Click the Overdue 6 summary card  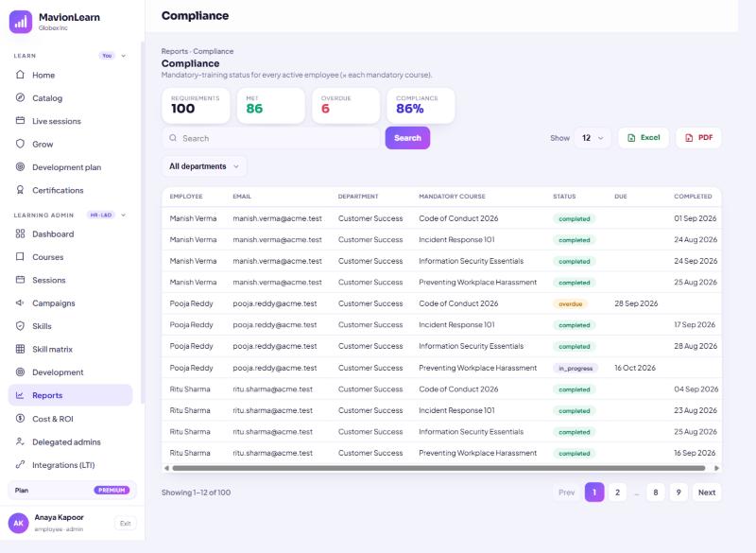(346, 105)
